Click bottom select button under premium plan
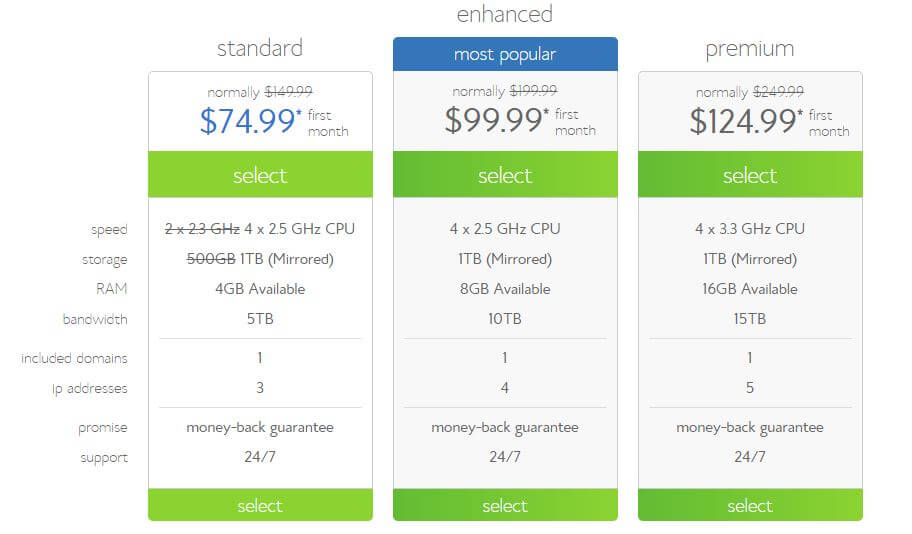 coord(750,505)
